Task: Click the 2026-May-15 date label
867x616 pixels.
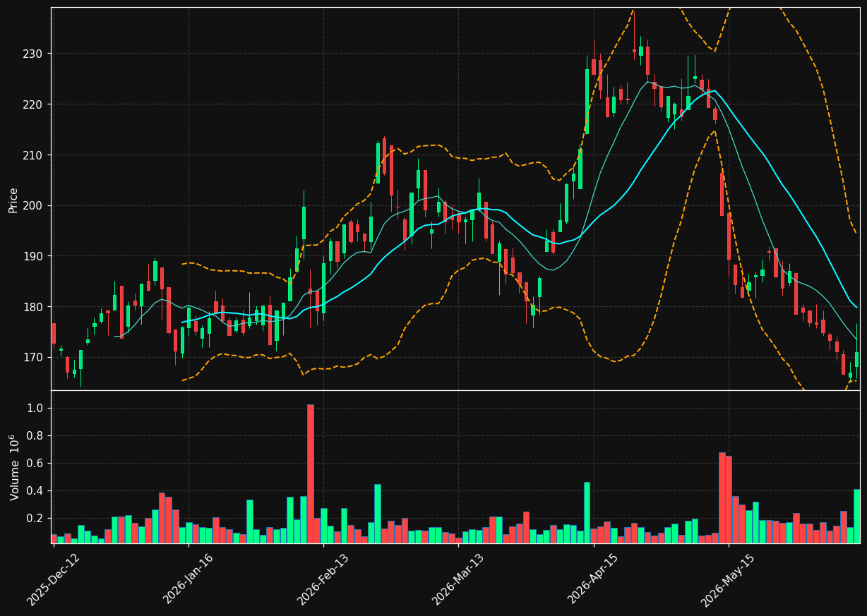Action: tap(728, 579)
